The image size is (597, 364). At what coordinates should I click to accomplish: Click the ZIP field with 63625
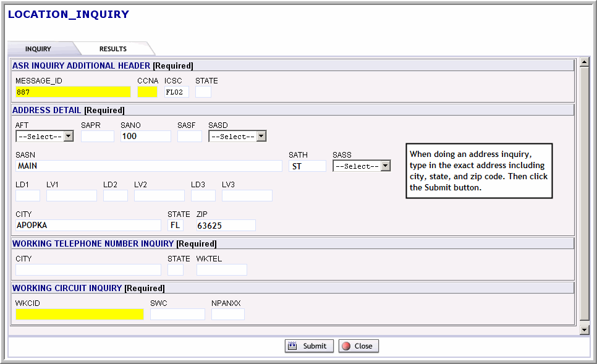tap(226, 226)
